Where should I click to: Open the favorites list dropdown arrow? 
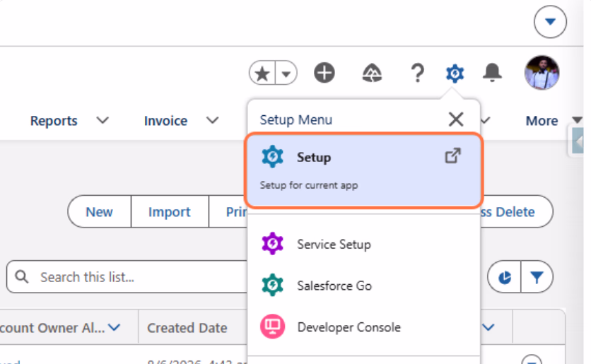[x=286, y=73]
